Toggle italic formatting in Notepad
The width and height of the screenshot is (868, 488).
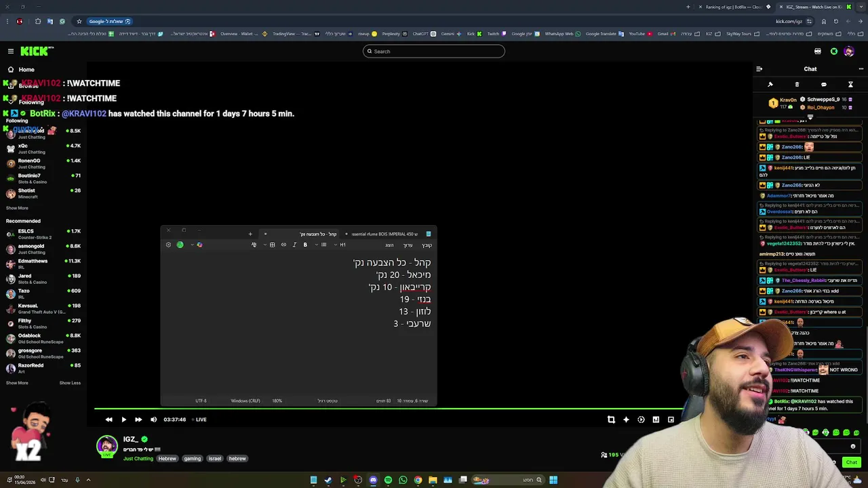(x=294, y=245)
